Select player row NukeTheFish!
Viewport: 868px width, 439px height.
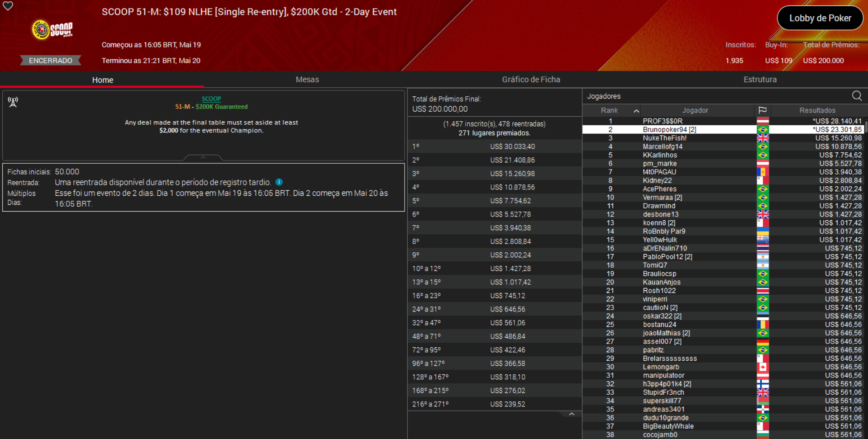click(723, 138)
